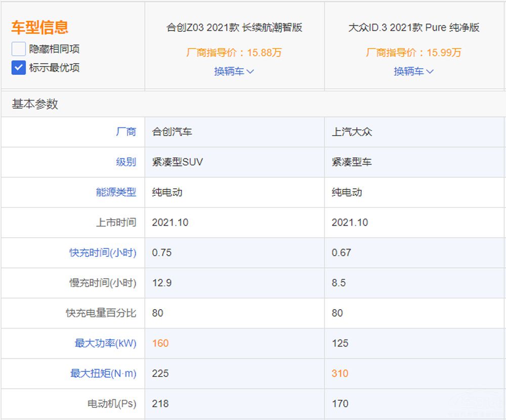Click the 厂商 parameter label
506x420 pixels.
(126, 132)
